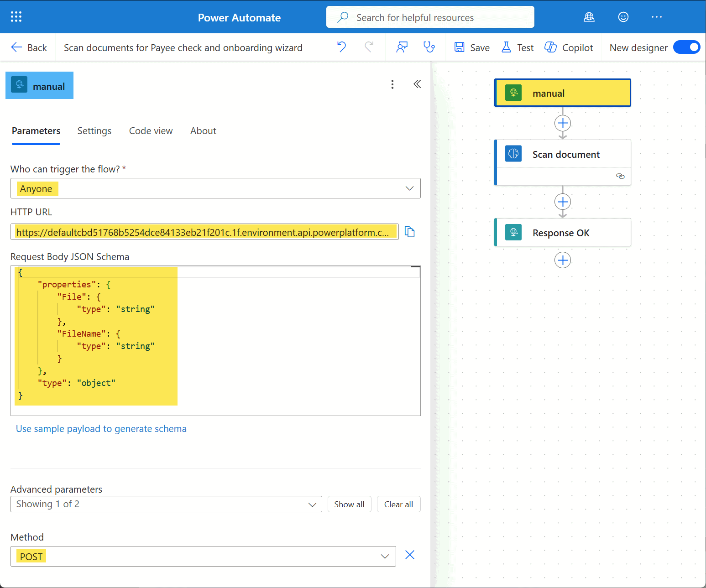Click the search magnifier icon
This screenshot has height=588, width=706.
[x=343, y=17]
